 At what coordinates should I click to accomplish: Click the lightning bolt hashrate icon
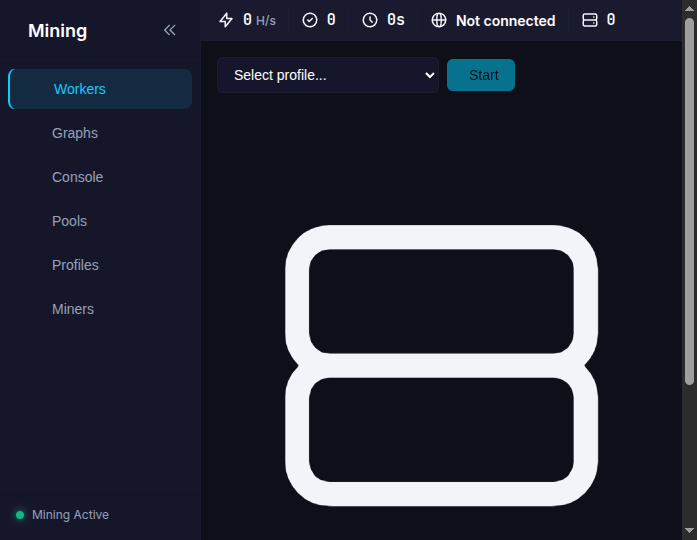[x=226, y=20]
